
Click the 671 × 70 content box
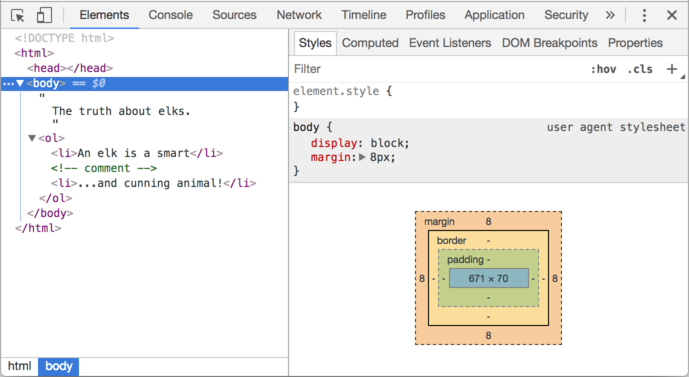click(x=489, y=279)
